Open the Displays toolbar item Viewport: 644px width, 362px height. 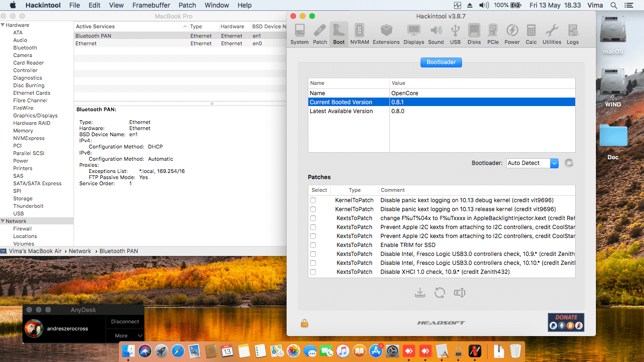(x=413, y=34)
